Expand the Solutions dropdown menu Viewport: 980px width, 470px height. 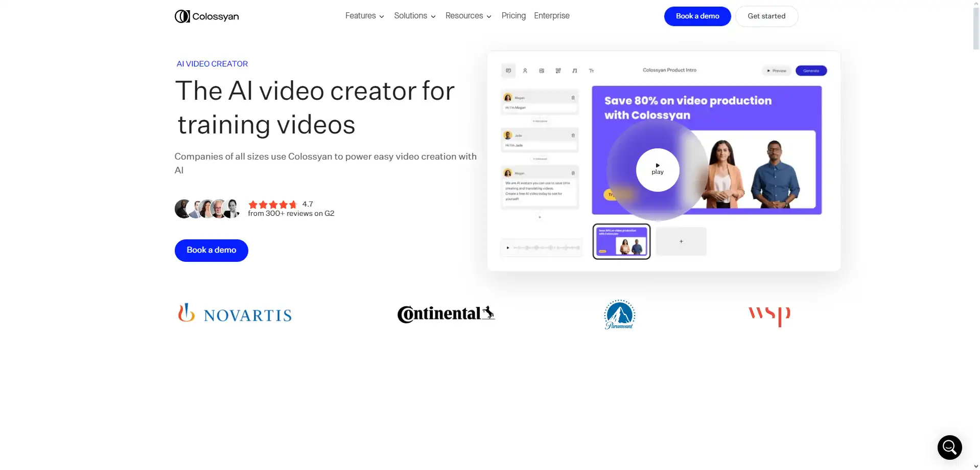coord(414,16)
